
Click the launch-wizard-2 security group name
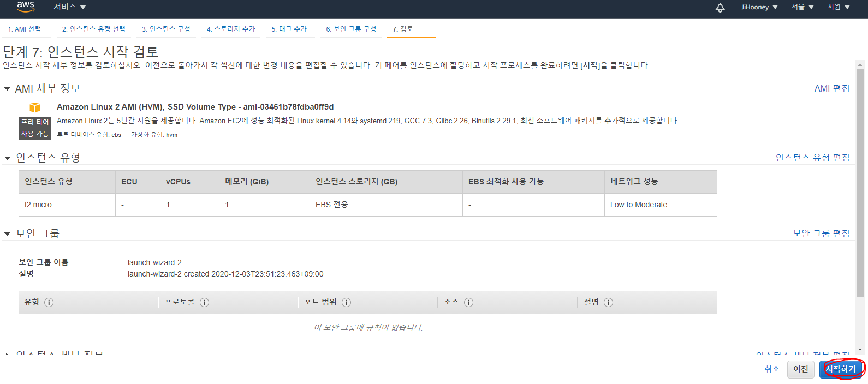[x=154, y=262]
